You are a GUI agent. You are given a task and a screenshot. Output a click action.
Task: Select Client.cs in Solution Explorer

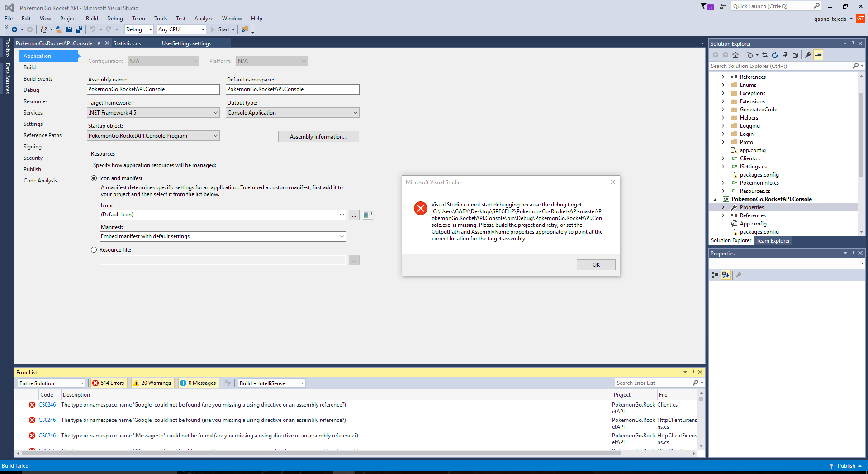[750, 158]
